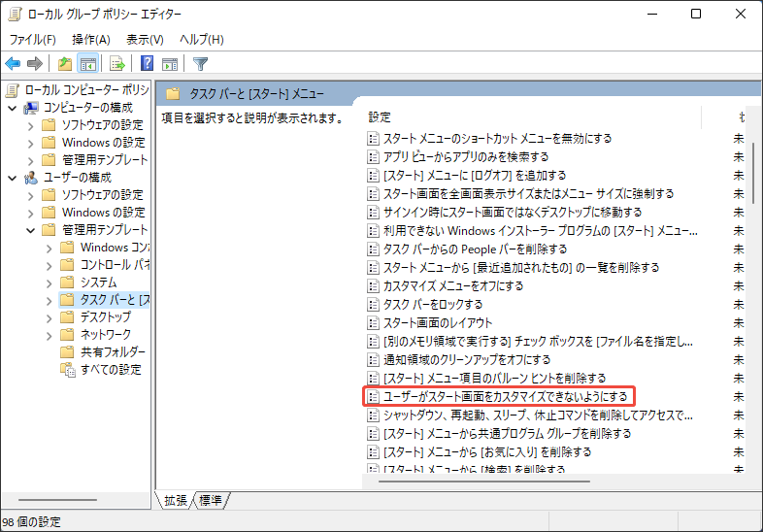This screenshot has width=763, height=532.
Task: Click policy icon for スタート画面のレイアウト
Action: click(x=373, y=322)
